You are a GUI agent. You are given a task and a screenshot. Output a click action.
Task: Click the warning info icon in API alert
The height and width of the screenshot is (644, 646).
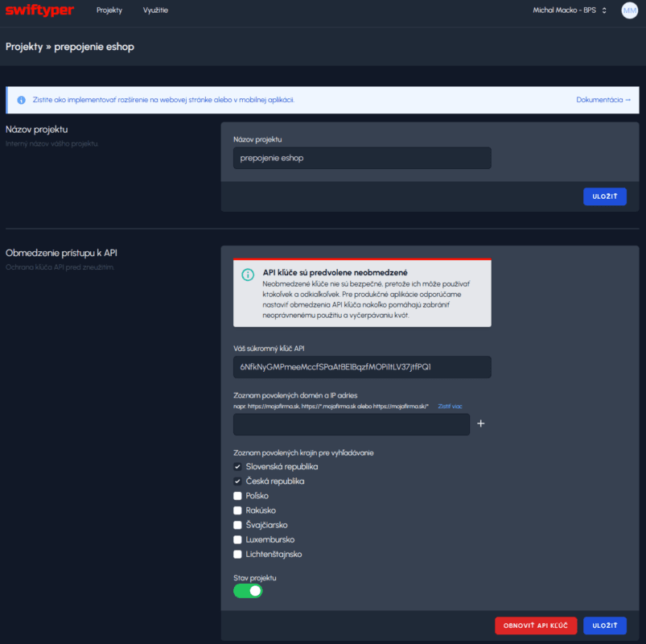[248, 275]
